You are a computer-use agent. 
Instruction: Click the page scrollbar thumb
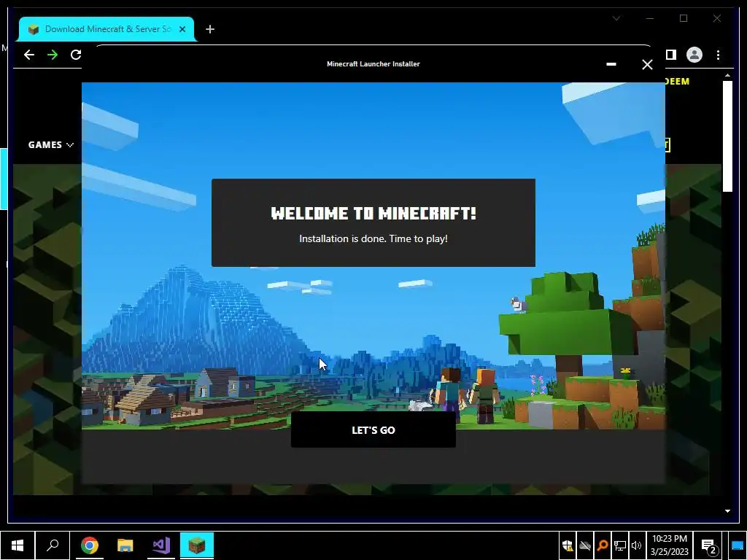tap(727, 136)
